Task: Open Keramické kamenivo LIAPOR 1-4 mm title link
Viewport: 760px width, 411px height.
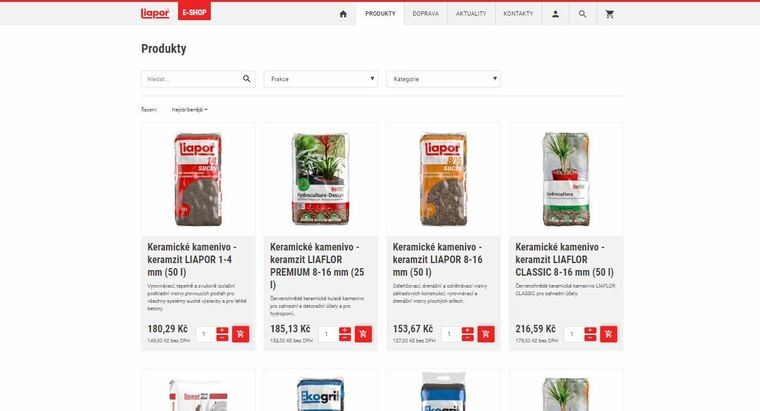Action: pos(192,259)
